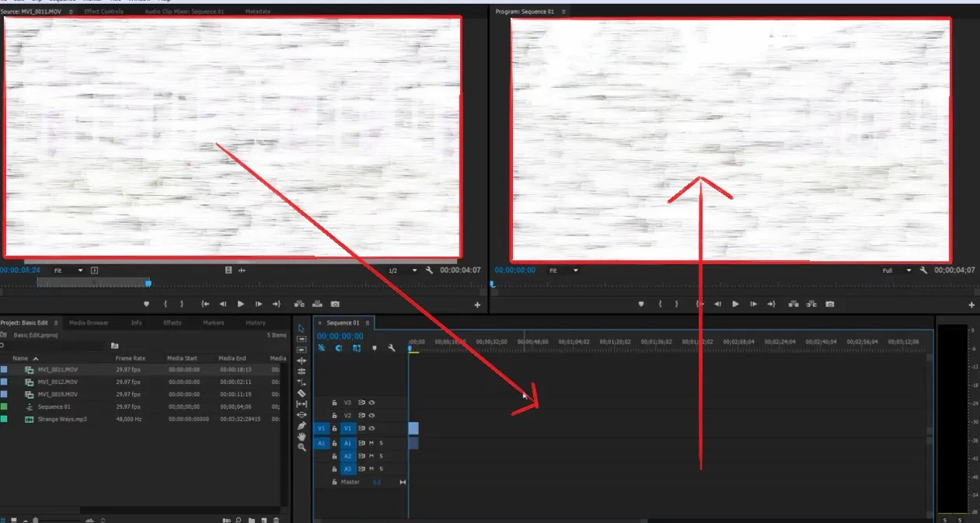Open Program monitor Full resolution dropdown
Screen dimensions: 980x523
coord(898,270)
